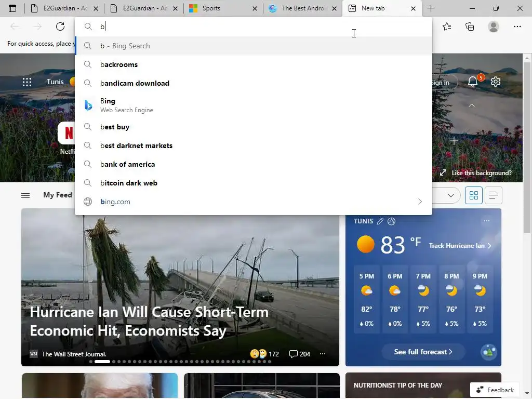Choose the bing.com site suggestion
Viewport: 532px width, 399px height.
(254, 202)
